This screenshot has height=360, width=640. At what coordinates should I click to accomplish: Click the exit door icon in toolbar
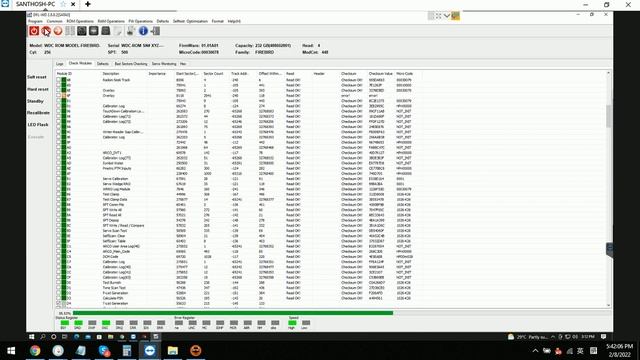(155, 31)
